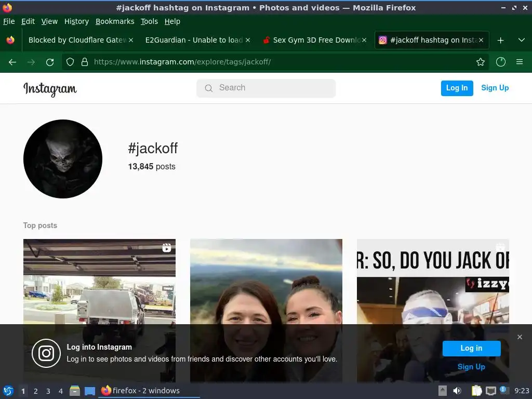532x399 pixels.
Task: Open the Bookmarks menu
Action: click(x=115, y=21)
